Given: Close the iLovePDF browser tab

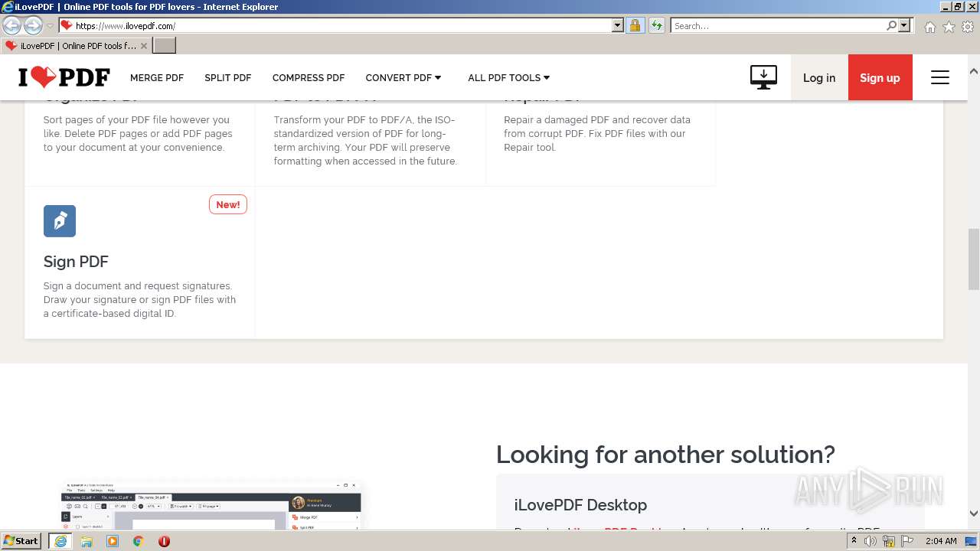Looking at the screenshot, I should [144, 46].
